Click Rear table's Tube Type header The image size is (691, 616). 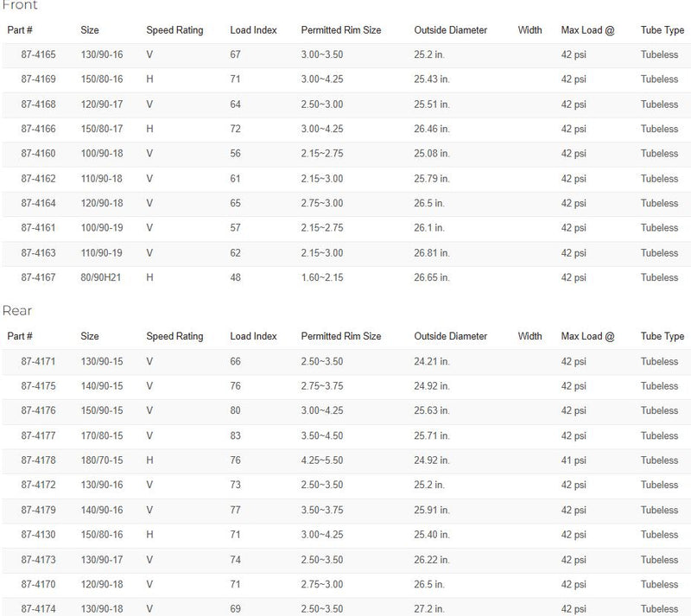[x=662, y=336]
